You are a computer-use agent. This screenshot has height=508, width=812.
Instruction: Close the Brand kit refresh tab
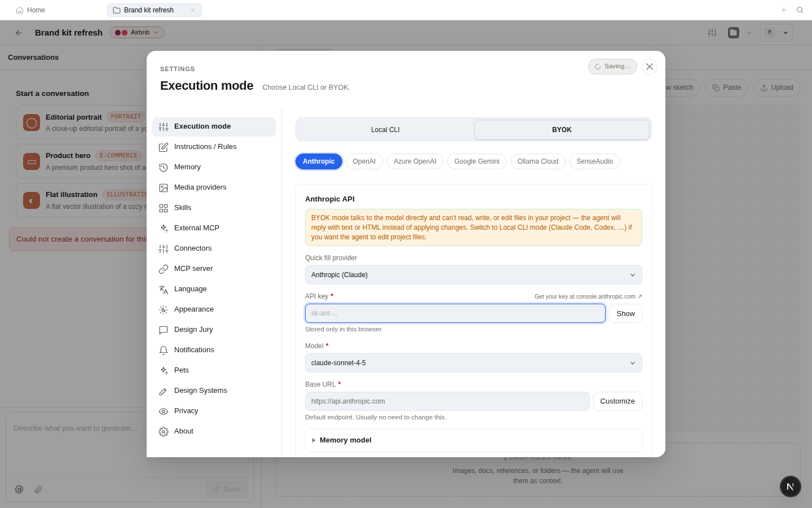pyautogui.click(x=193, y=10)
